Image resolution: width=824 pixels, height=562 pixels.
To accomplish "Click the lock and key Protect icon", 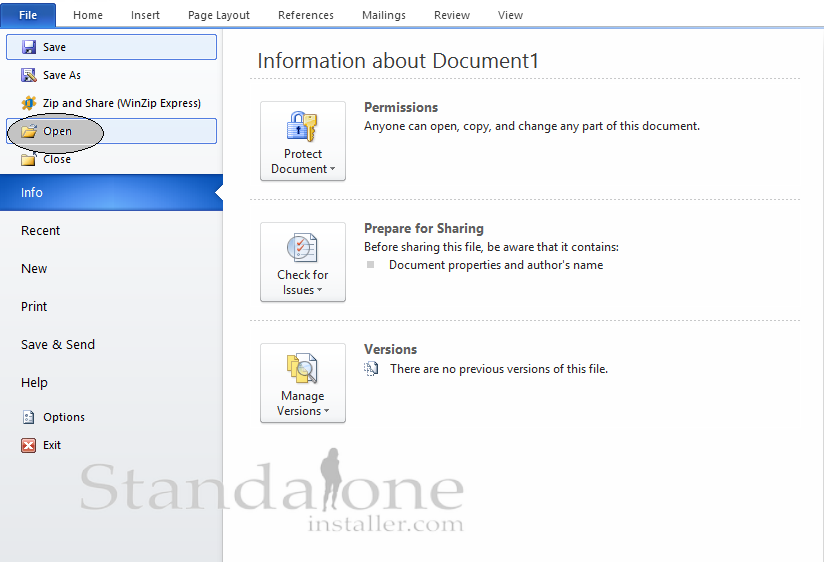I will (x=302, y=126).
